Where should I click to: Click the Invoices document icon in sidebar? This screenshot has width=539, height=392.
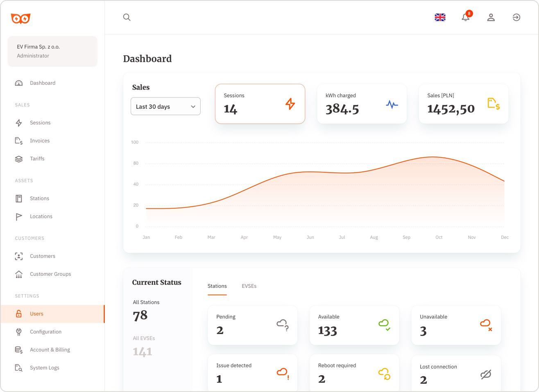(x=19, y=140)
